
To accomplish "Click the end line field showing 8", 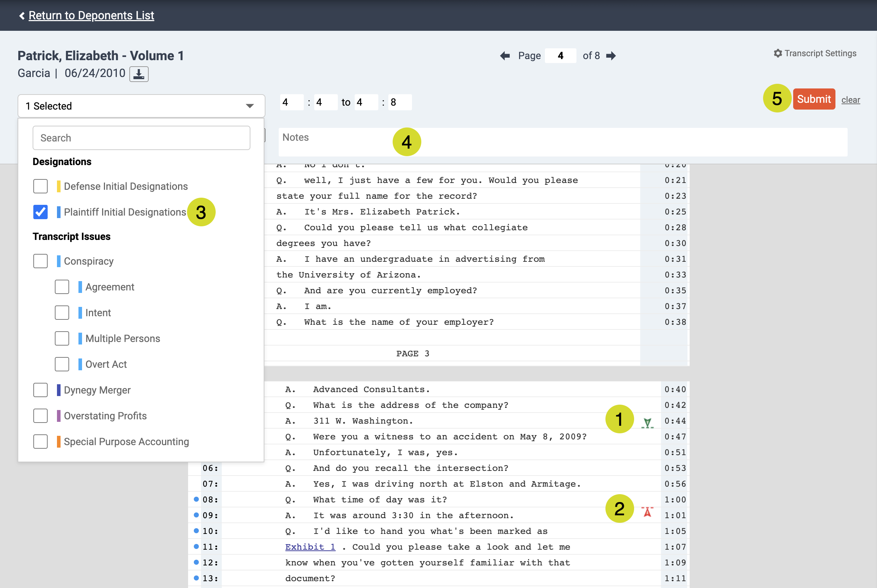I will (x=400, y=102).
